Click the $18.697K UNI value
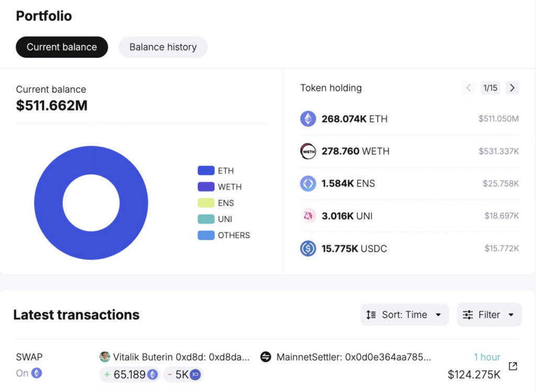 (501, 216)
